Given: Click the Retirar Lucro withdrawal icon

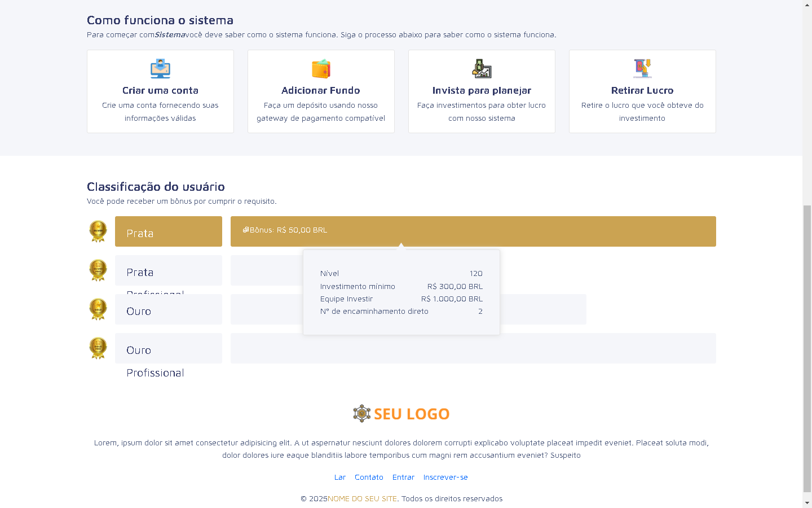Looking at the screenshot, I should (x=642, y=68).
